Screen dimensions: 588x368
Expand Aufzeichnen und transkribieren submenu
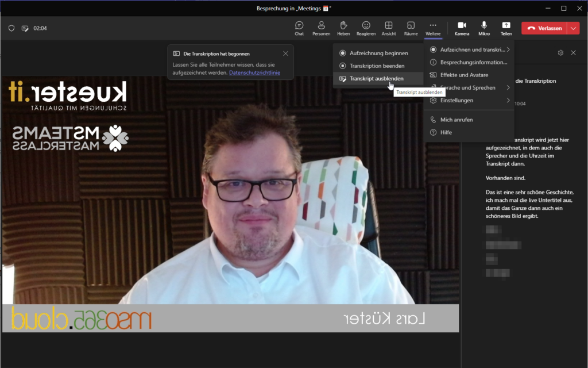point(469,49)
